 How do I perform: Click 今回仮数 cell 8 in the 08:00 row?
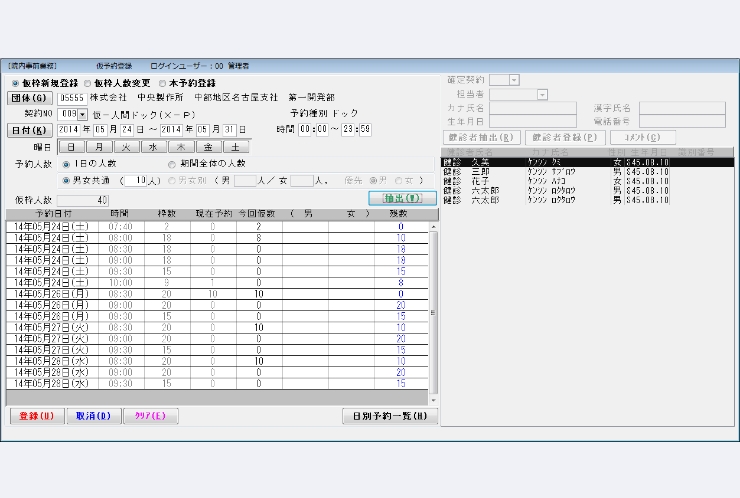(x=259, y=238)
